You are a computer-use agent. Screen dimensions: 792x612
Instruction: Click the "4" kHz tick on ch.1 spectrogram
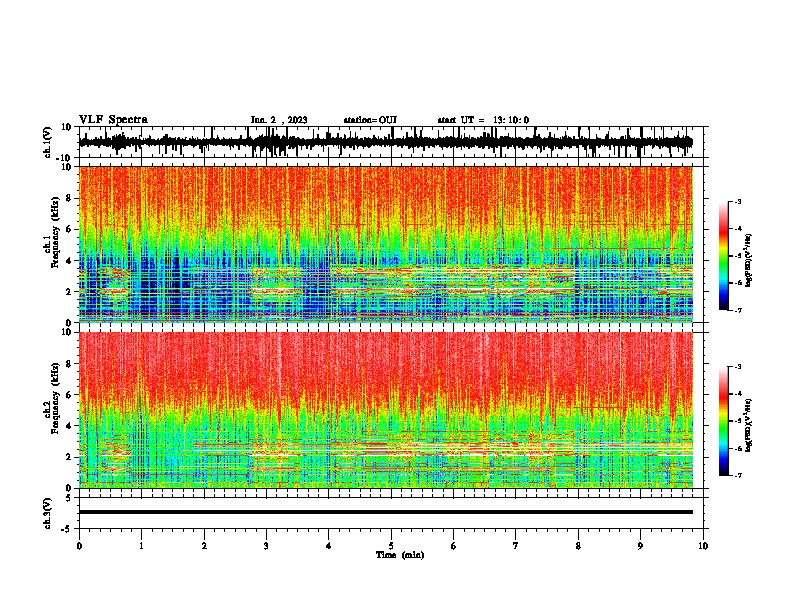(x=69, y=261)
